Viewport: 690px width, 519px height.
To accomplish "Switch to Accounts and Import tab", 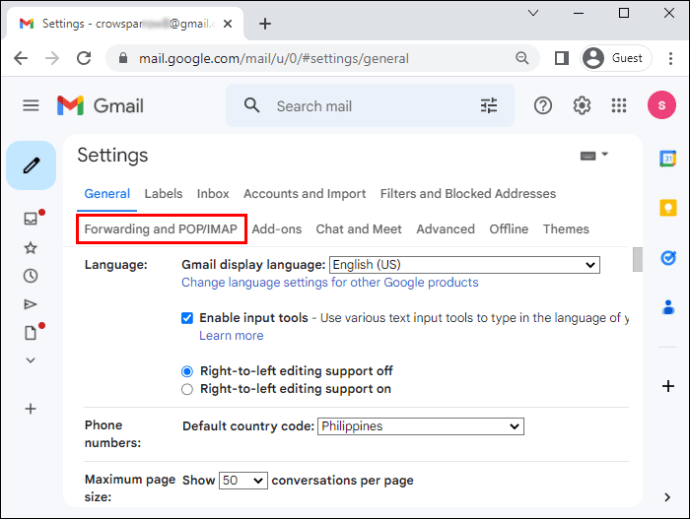I will pos(304,194).
